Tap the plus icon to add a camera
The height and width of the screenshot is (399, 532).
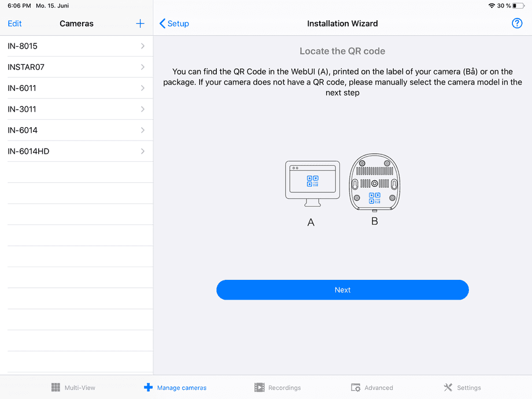(x=140, y=23)
